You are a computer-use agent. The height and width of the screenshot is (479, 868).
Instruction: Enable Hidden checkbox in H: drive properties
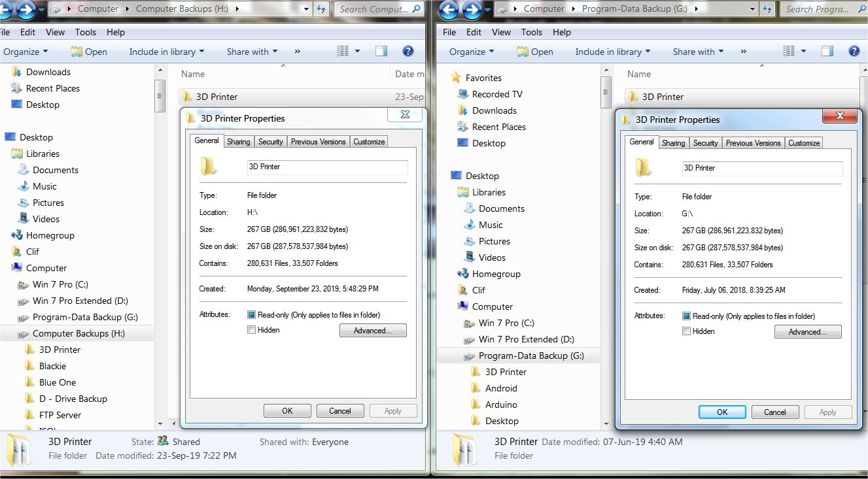pos(252,330)
